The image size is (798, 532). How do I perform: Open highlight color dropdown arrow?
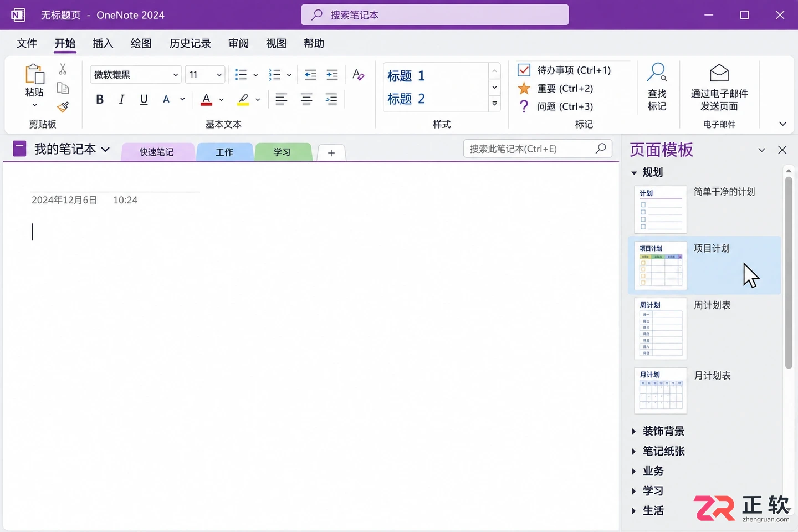[258, 100]
